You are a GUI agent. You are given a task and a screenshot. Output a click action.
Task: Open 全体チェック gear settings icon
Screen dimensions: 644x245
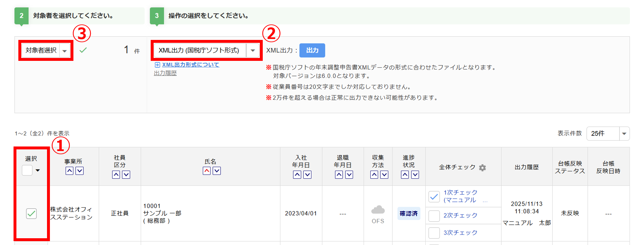[482, 168]
